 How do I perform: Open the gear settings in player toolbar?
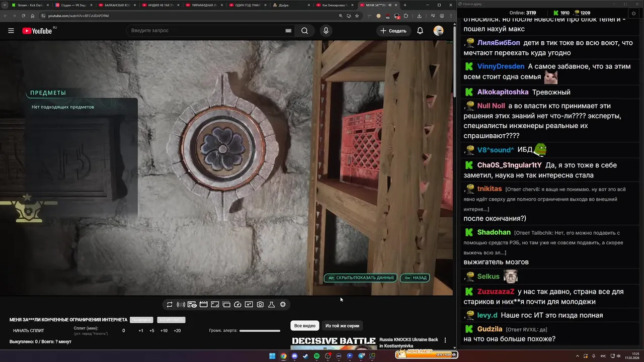point(283,304)
